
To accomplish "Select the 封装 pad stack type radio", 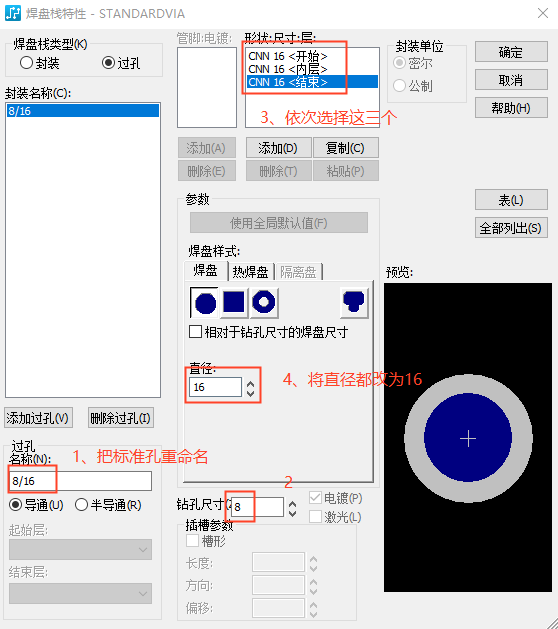I will 26,63.
